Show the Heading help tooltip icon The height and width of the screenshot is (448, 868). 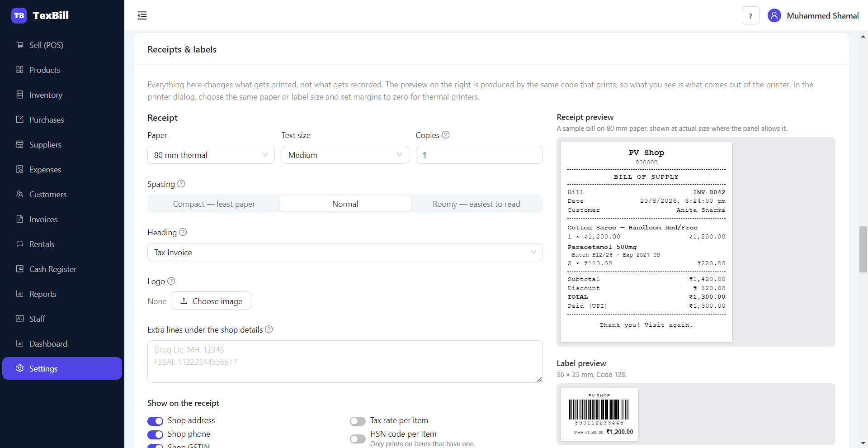[x=183, y=232]
